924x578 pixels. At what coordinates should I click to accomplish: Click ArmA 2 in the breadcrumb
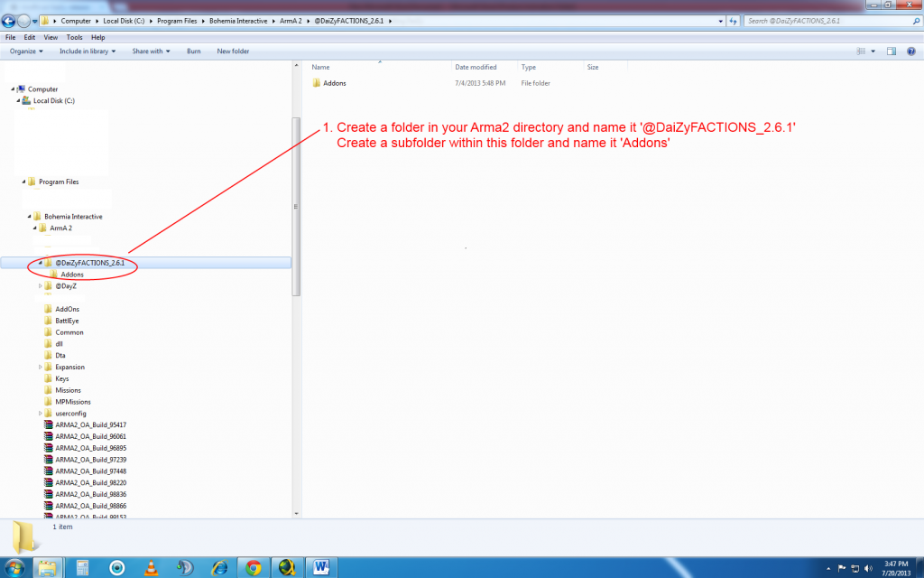click(x=291, y=21)
